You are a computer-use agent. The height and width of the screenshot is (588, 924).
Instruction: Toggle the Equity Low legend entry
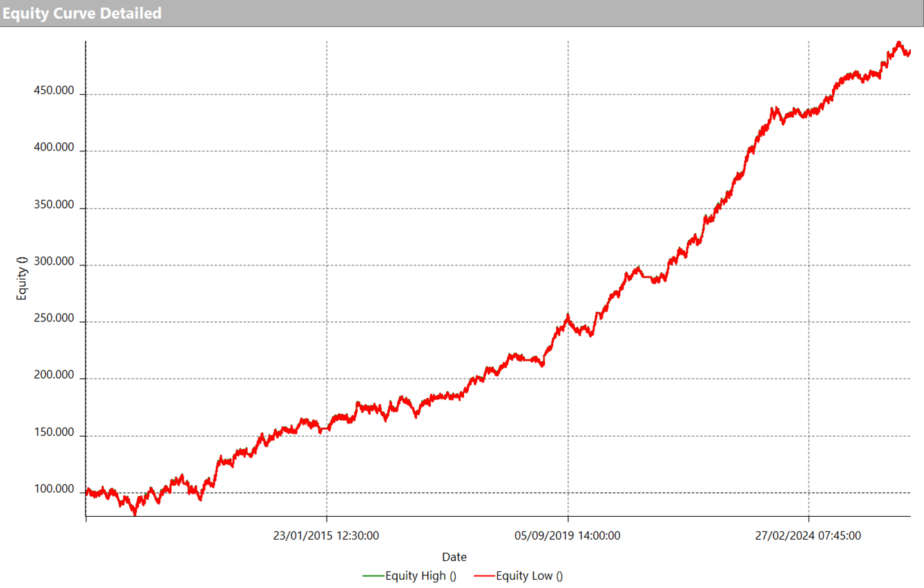pos(529,576)
